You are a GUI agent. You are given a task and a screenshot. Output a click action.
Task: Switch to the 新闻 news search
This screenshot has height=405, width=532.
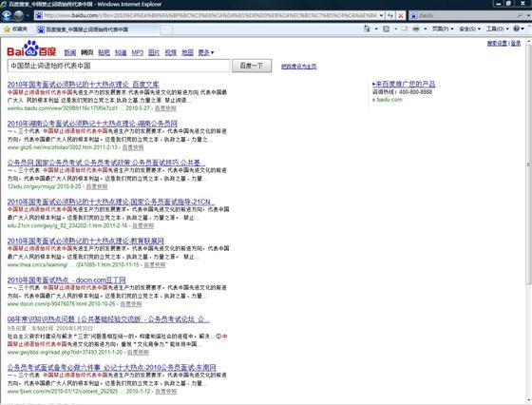coord(70,52)
